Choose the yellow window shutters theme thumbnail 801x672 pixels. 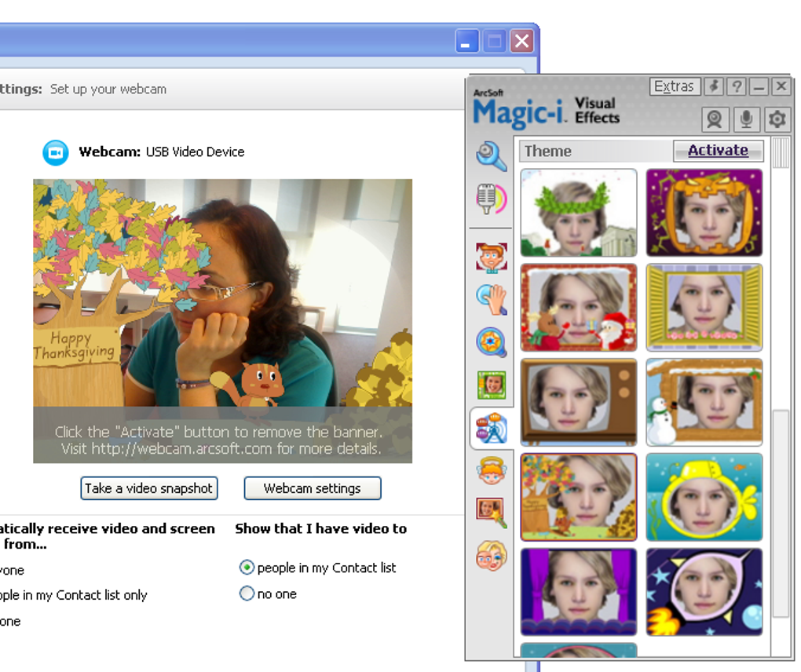(x=704, y=308)
